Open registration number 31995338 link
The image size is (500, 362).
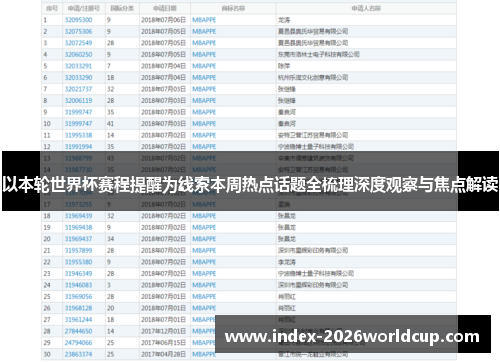click(78, 135)
